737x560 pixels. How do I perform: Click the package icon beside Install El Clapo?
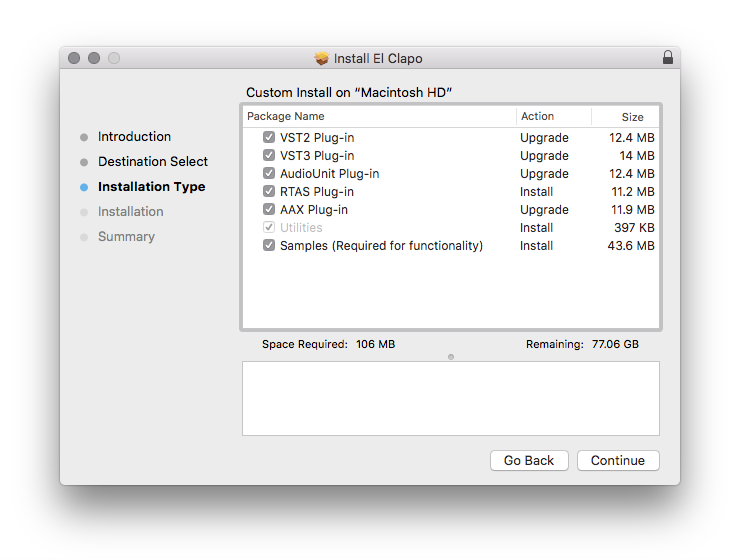(321, 58)
